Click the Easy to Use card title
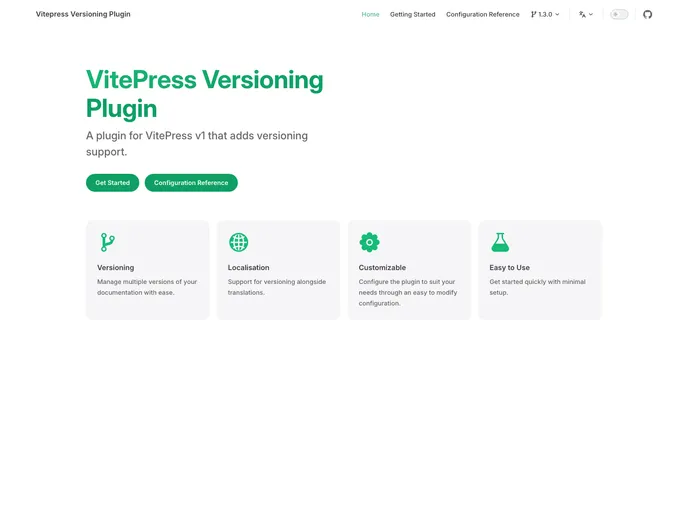 coord(509,268)
